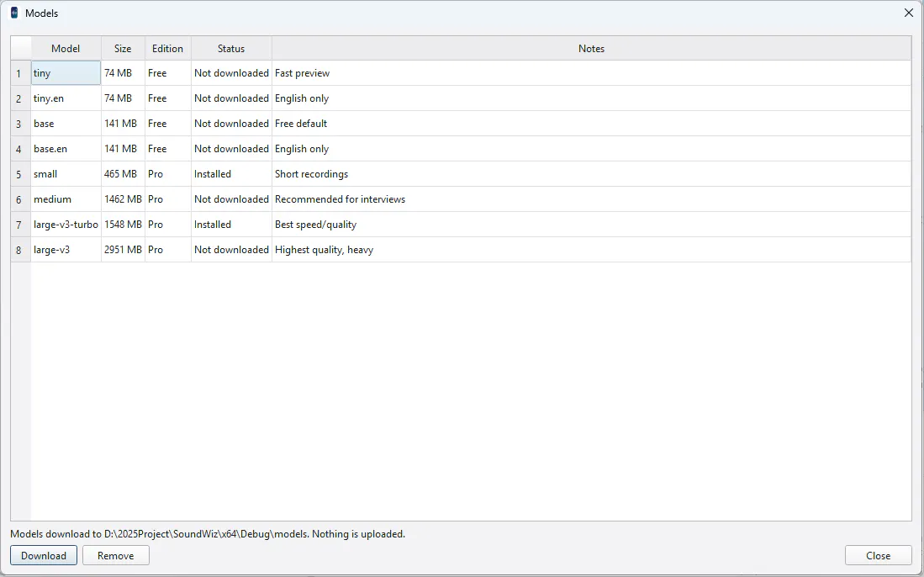Click the 'Fast preview' notes cell
Viewport: 924px width, 577px height.
(x=592, y=73)
